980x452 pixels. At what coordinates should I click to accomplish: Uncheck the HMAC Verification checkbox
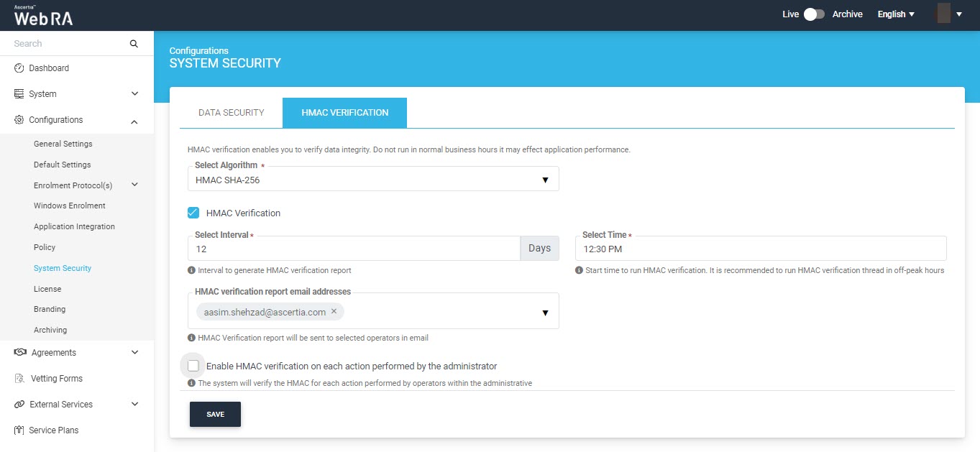pyautogui.click(x=193, y=213)
